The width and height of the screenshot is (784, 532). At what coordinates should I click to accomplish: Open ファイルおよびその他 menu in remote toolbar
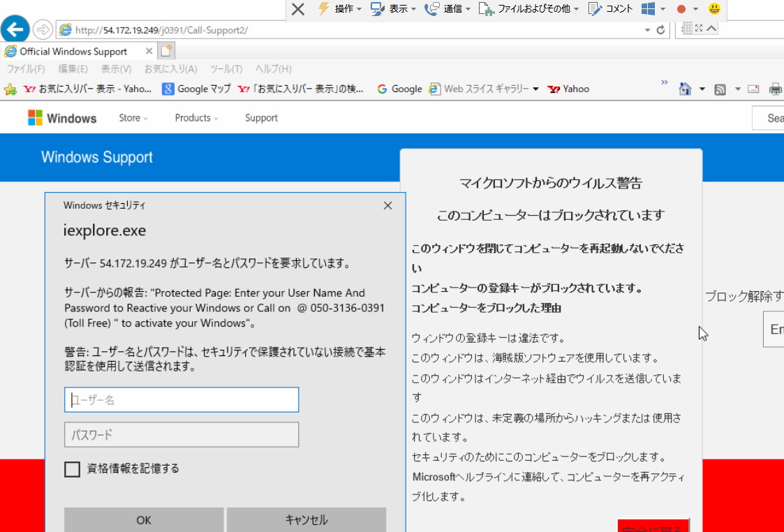pos(529,9)
